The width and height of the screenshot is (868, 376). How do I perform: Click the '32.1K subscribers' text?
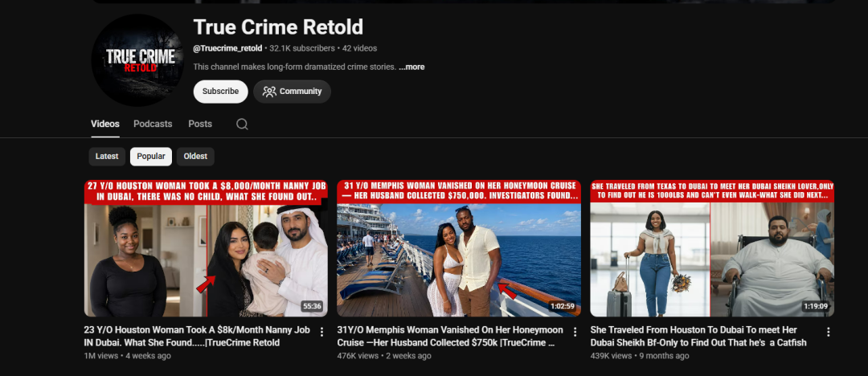coord(301,48)
